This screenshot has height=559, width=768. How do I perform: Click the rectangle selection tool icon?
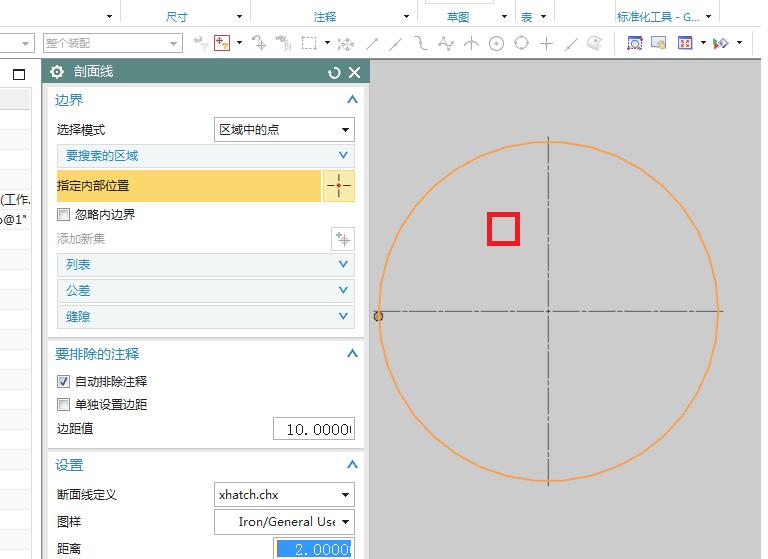(x=309, y=43)
